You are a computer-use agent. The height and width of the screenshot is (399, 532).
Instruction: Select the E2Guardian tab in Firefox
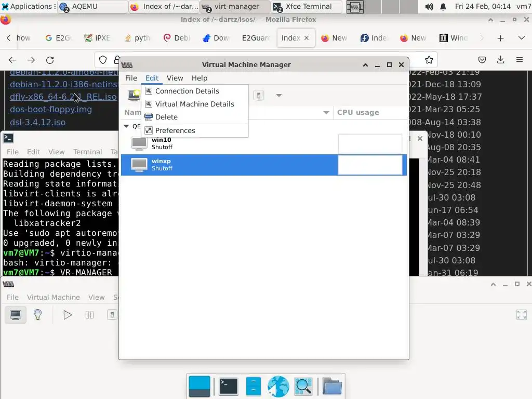coord(255,38)
